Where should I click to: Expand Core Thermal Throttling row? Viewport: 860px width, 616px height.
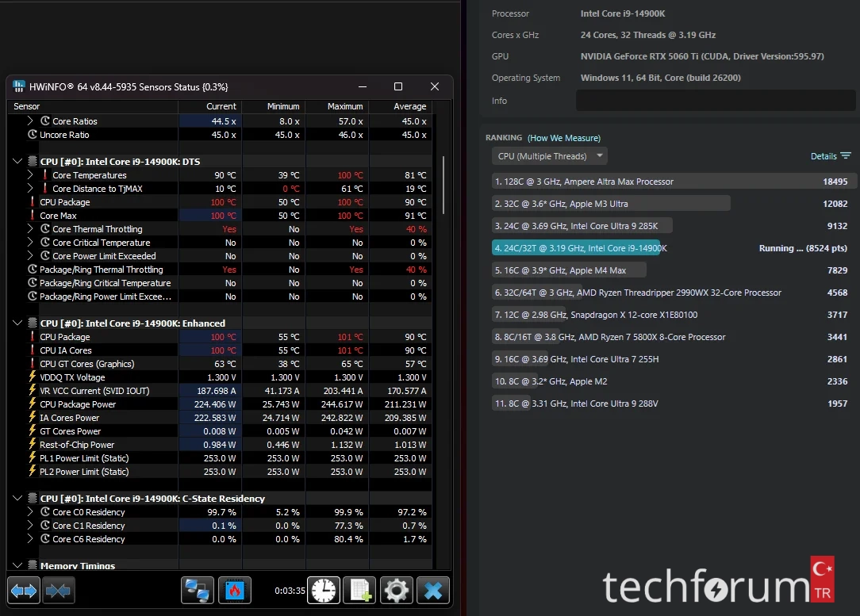[x=30, y=229]
